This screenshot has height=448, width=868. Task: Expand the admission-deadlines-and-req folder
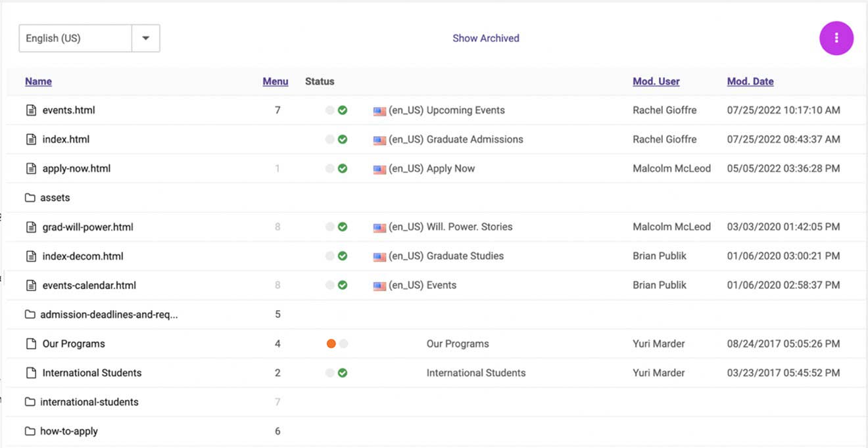(108, 315)
